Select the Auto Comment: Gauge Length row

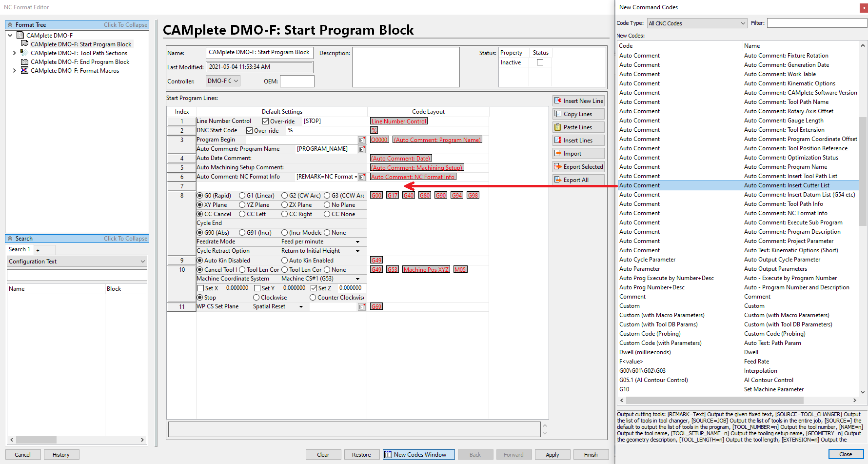[738, 121]
